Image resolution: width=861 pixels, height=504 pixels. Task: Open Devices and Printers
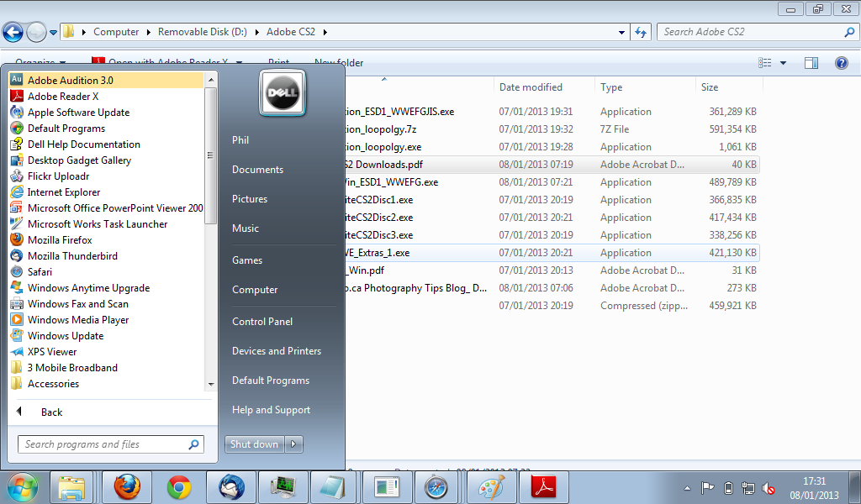click(277, 351)
